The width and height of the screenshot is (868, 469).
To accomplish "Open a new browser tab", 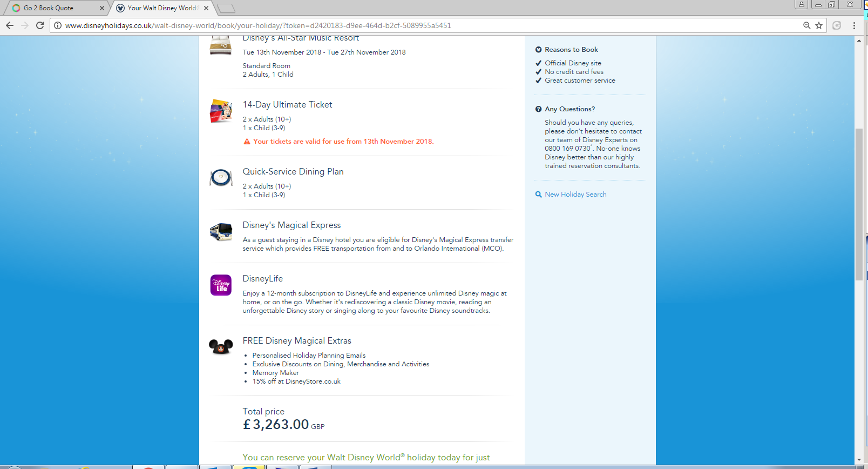I will [226, 8].
